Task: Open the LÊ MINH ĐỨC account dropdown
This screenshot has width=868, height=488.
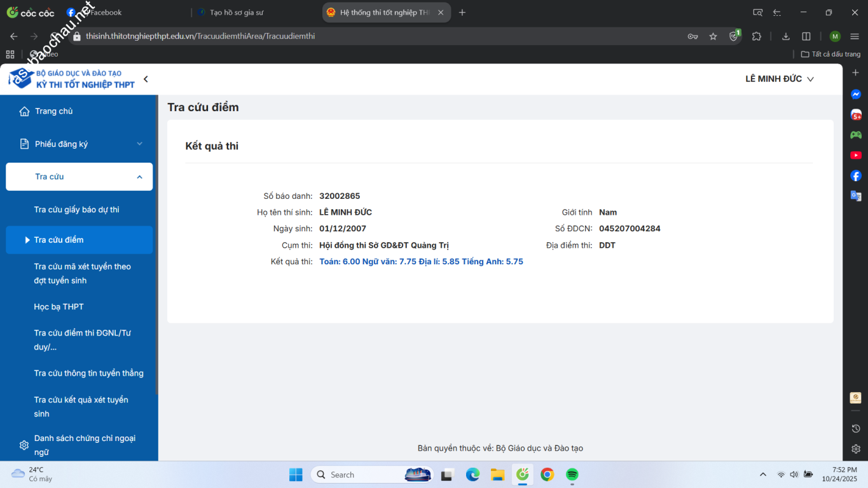Action: coord(779,79)
